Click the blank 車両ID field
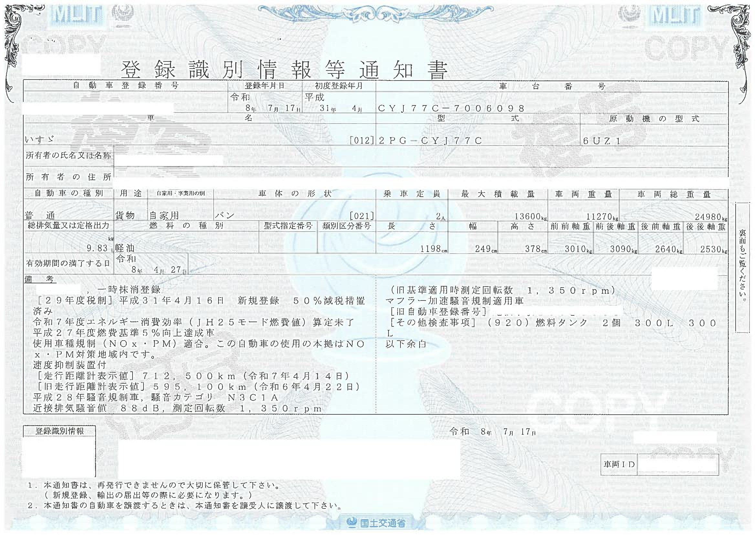The width and height of the screenshot is (756, 535). (x=678, y=464)
